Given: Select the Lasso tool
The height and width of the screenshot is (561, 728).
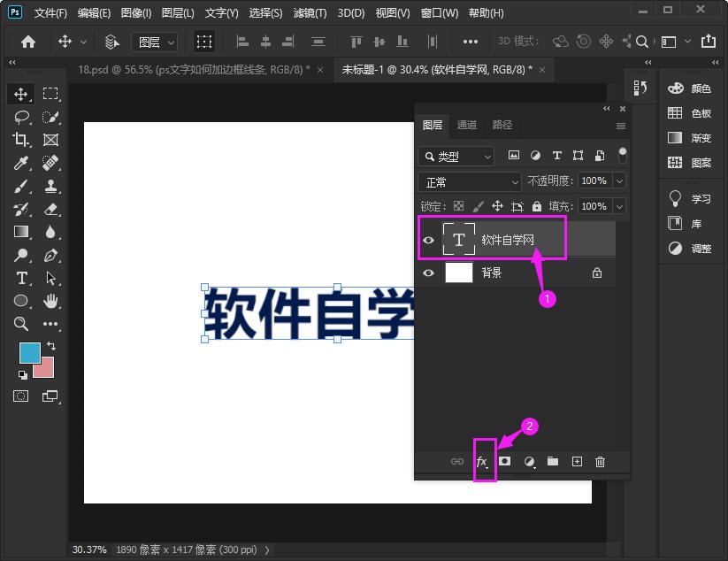Looking at the screenshot, I should click(x=21, y=117).
